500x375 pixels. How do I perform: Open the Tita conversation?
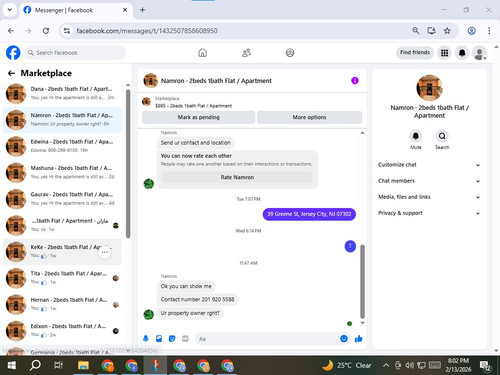coord(62,278)
